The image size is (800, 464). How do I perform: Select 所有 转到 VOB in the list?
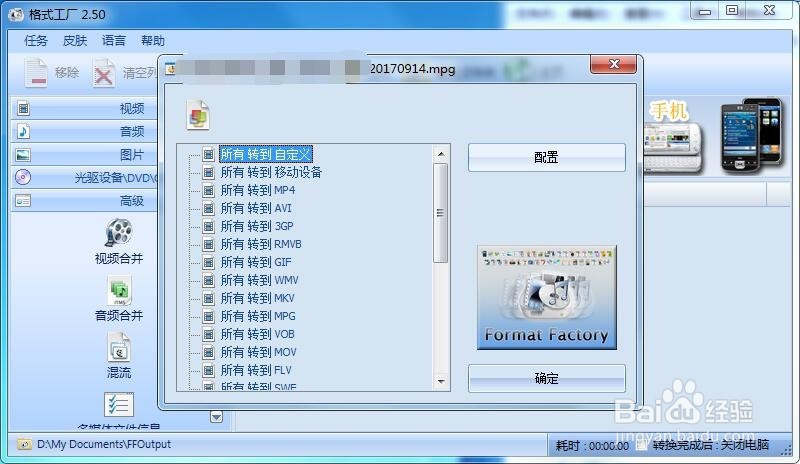(258, 334)
